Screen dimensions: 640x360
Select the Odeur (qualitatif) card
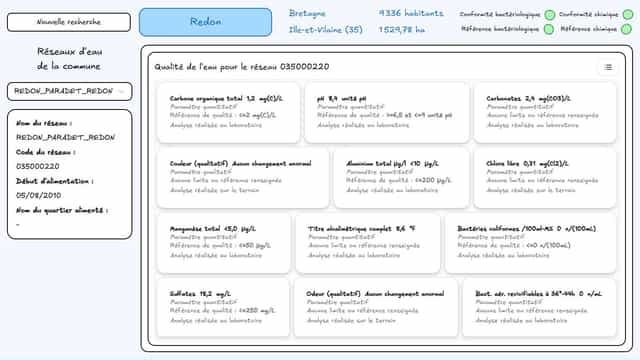tap(376, 308)
